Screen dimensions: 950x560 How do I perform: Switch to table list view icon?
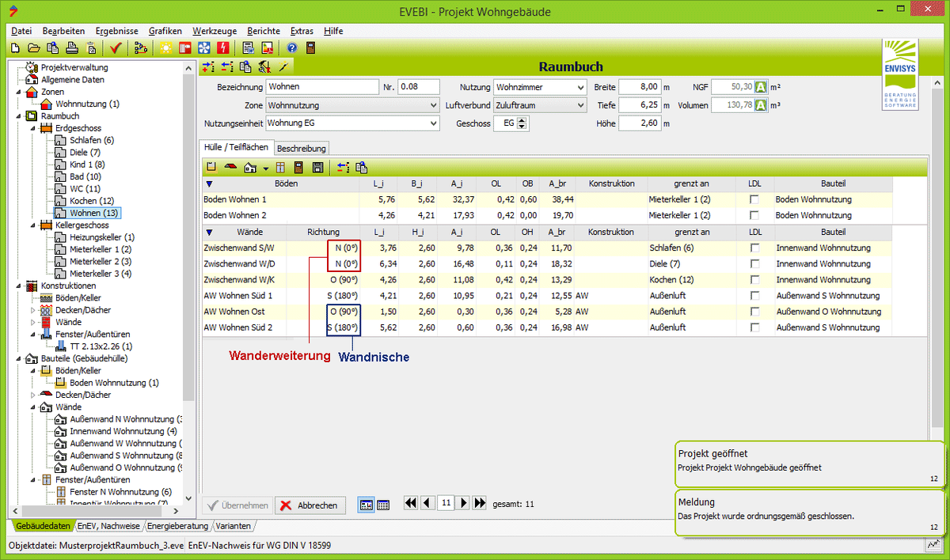click(383, 505)
